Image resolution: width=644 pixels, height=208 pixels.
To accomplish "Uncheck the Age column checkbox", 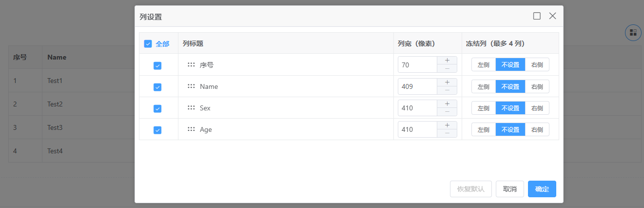I will [x=157, y=130].
